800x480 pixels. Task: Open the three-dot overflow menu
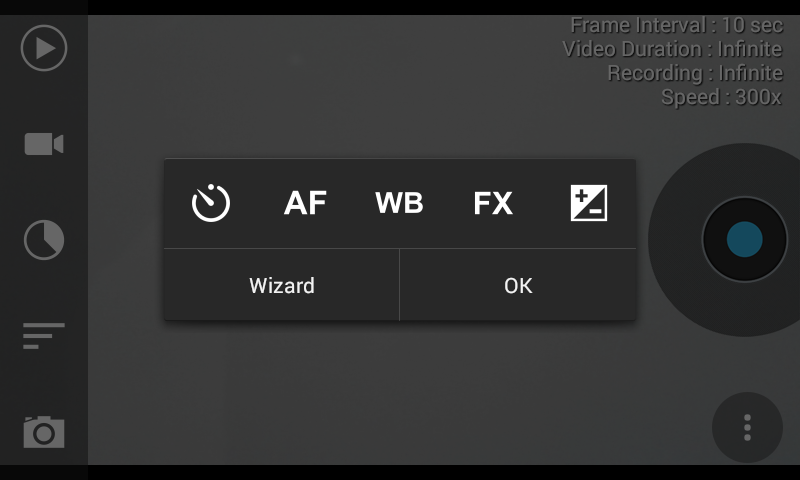(x=746, y=427)
